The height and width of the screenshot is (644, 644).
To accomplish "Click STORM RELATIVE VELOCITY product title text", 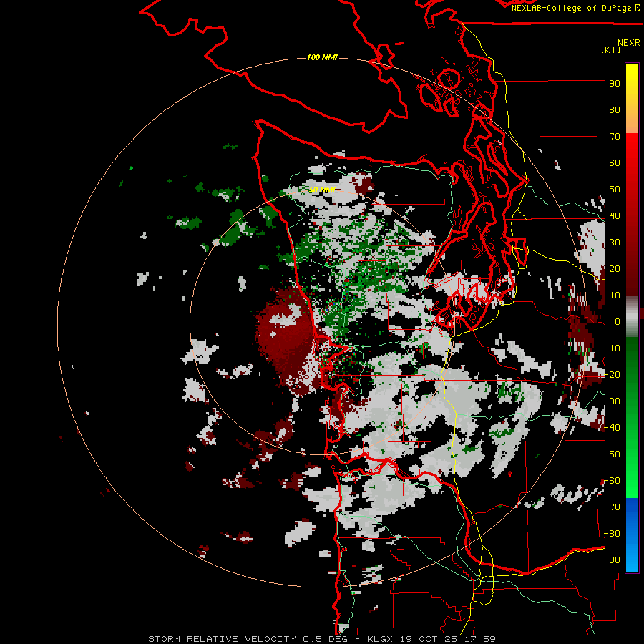I will [222, 639].
